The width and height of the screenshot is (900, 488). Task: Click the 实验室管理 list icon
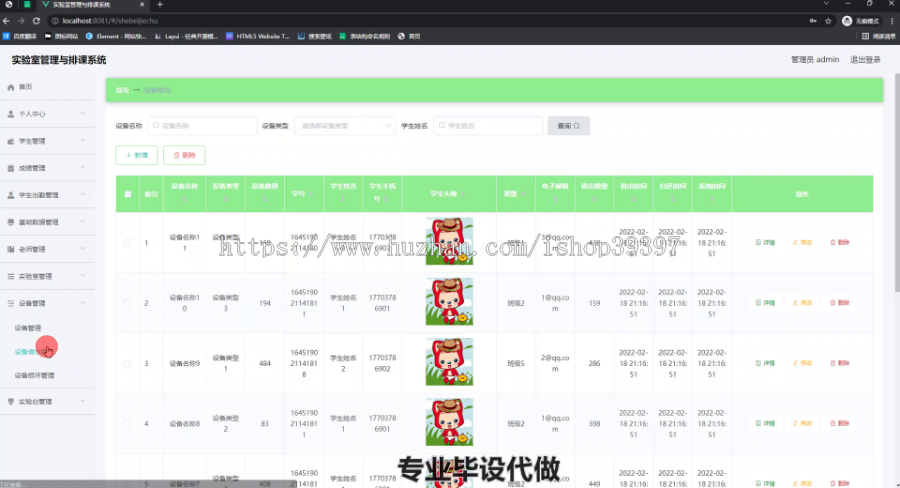[10, 276]
